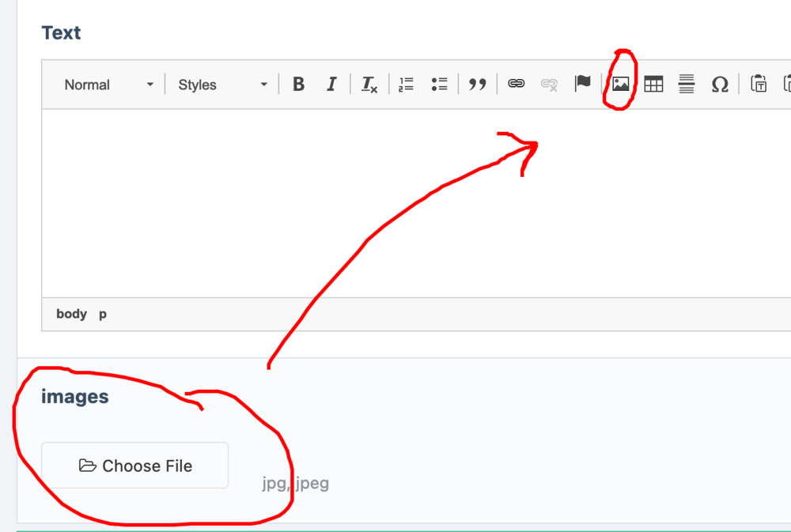The height and width of the screenshot is (532, 791).
Task: Open the Normal paragraph format dropdown
Action: click(109, 85)
